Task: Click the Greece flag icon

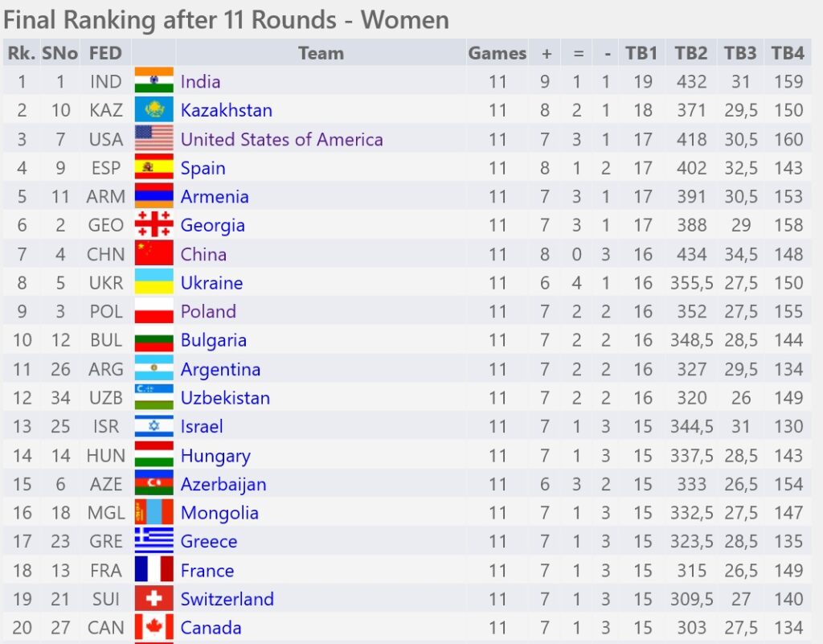Action: click(x=154, y=540)
